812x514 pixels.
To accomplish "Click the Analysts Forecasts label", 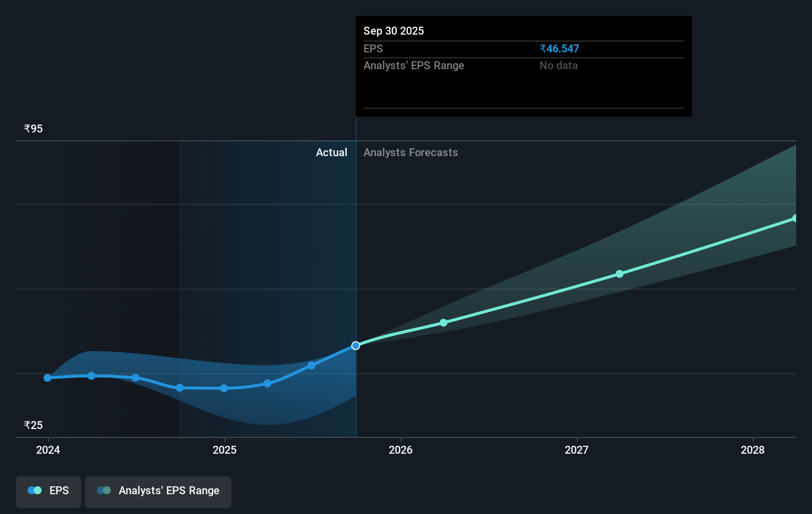I will 411,152.
